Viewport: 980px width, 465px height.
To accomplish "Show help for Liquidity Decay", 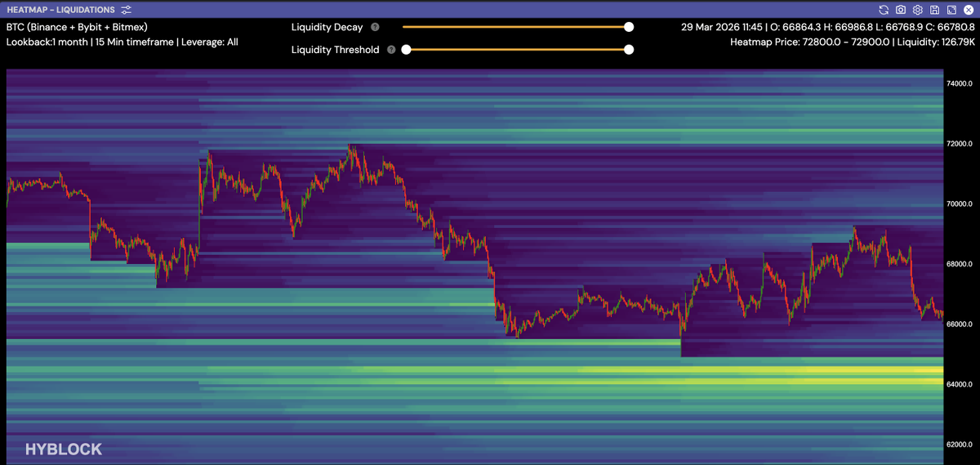I will click(x=375, y=27).
